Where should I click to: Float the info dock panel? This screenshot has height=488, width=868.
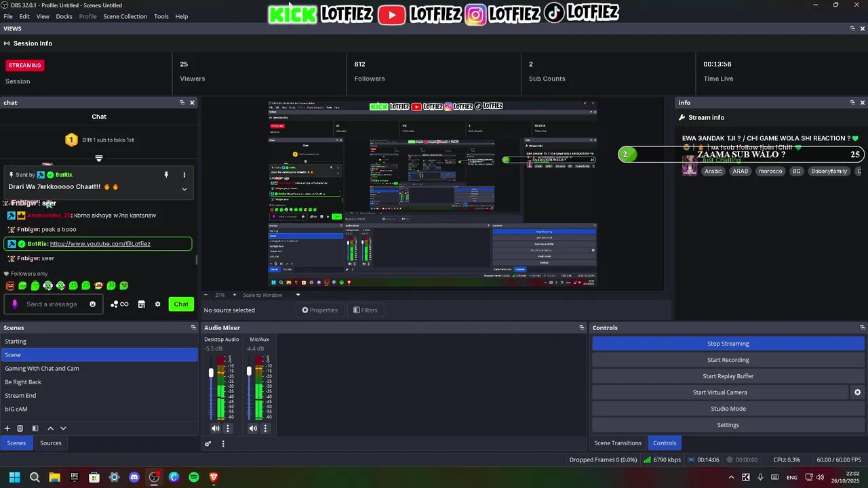coord(852,102)
